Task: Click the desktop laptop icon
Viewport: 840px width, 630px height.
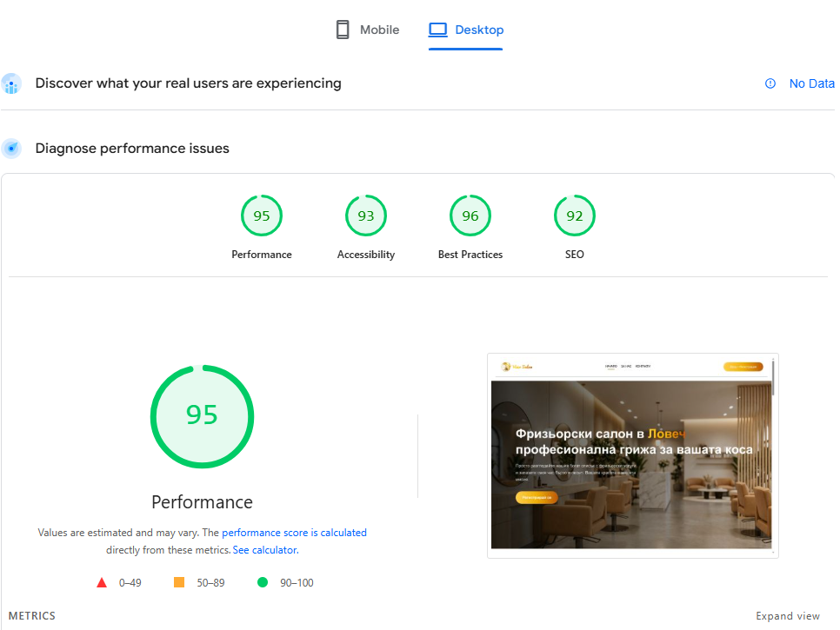Action: coord(437,30)
